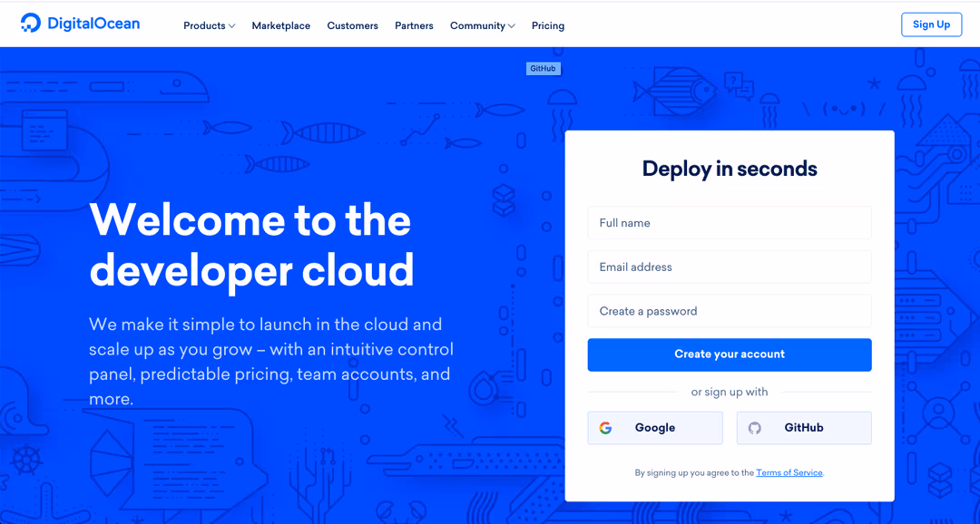Focus the Full name field

click(x=730, y=223)
